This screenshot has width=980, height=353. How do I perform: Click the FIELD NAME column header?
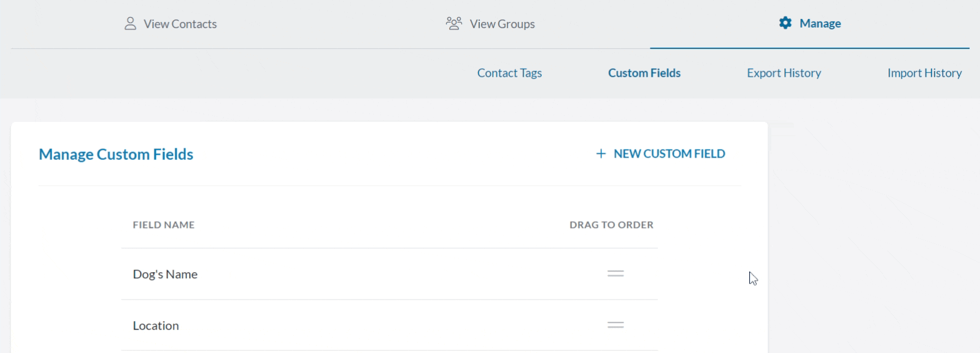pos(163,225)
